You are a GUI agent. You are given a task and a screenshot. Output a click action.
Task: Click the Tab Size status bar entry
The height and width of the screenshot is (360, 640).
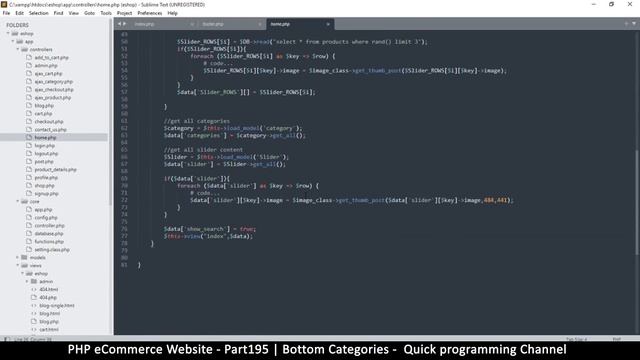[x=576, y=339]
